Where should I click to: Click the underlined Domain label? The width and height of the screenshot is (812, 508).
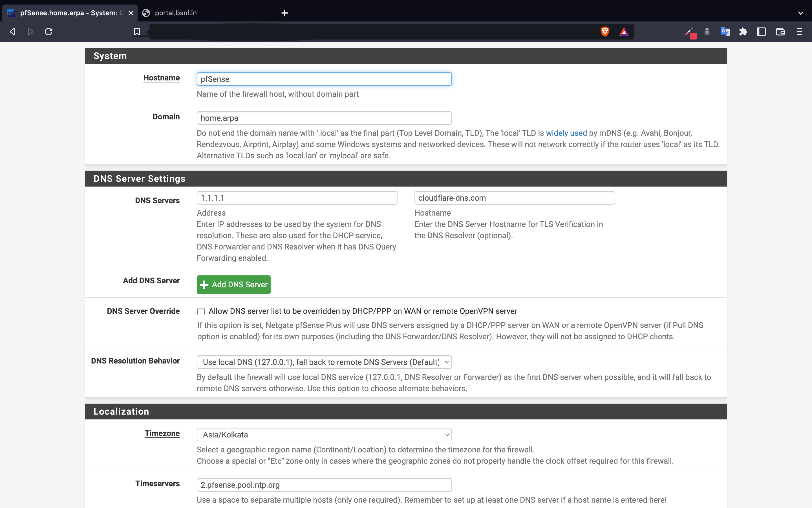[166, 117]
